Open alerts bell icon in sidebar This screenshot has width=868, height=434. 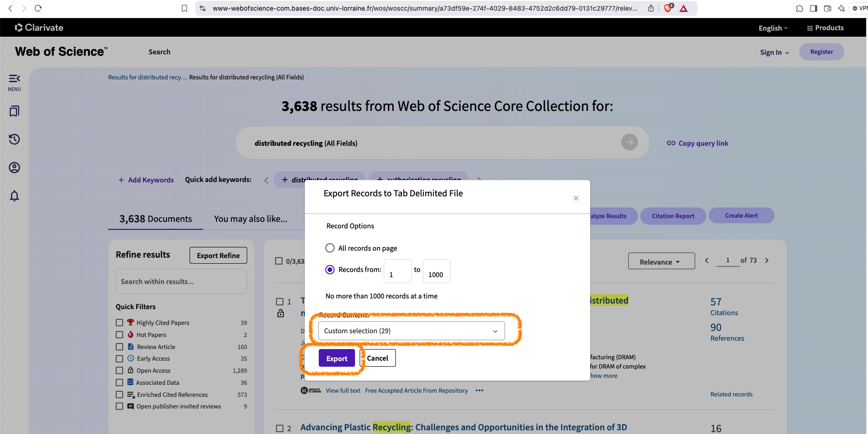tap(14, 196)
